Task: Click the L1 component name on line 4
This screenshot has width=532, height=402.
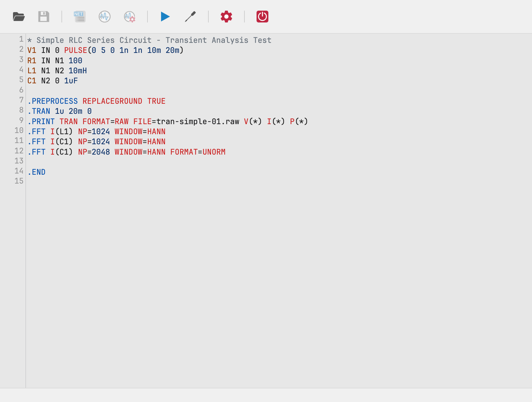Action: 32,71
